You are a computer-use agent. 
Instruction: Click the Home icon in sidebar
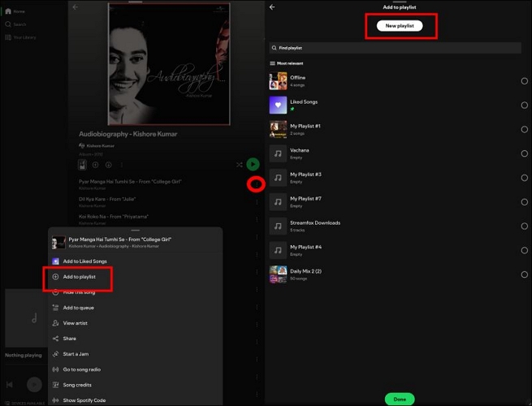[x=8, y=11]
